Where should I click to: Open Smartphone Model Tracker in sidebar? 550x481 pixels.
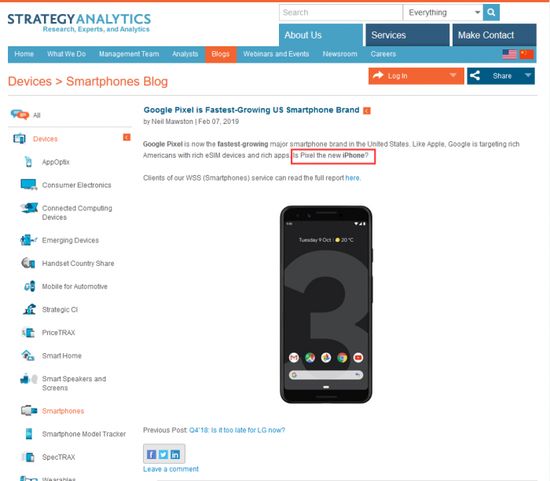[x=84, y=434]
